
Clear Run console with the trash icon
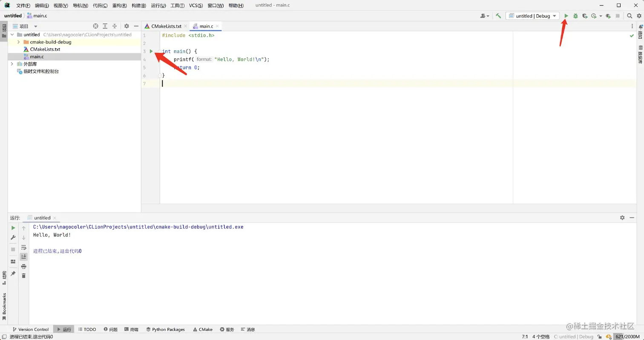pyautogui.click(x=24, y=276)
